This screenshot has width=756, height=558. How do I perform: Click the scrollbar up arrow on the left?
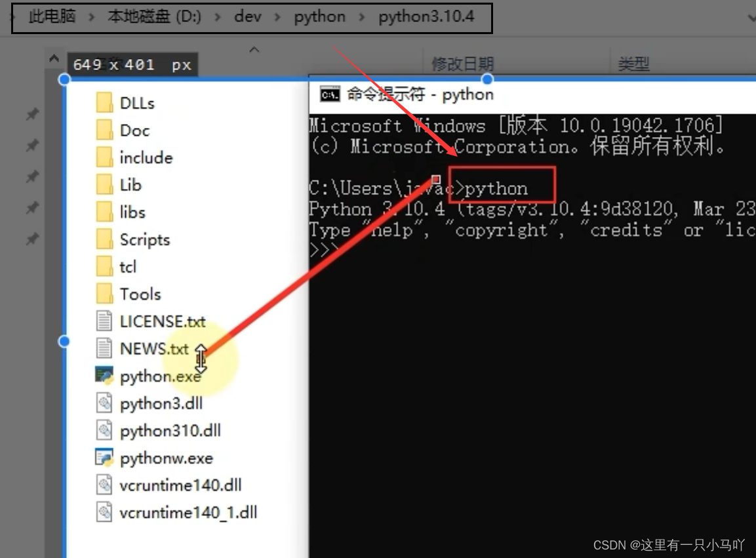(x=53, y=58)
